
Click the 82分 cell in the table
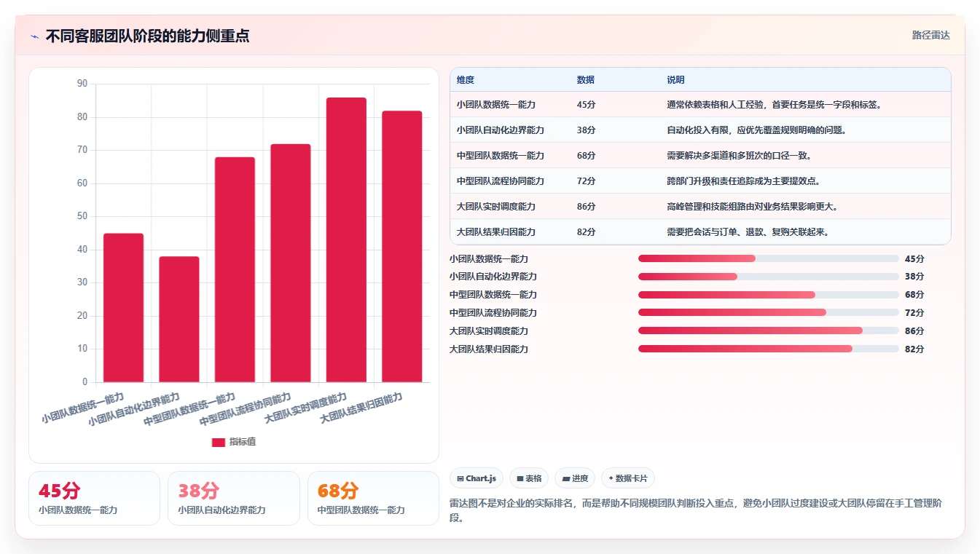[x=586, y=232]
